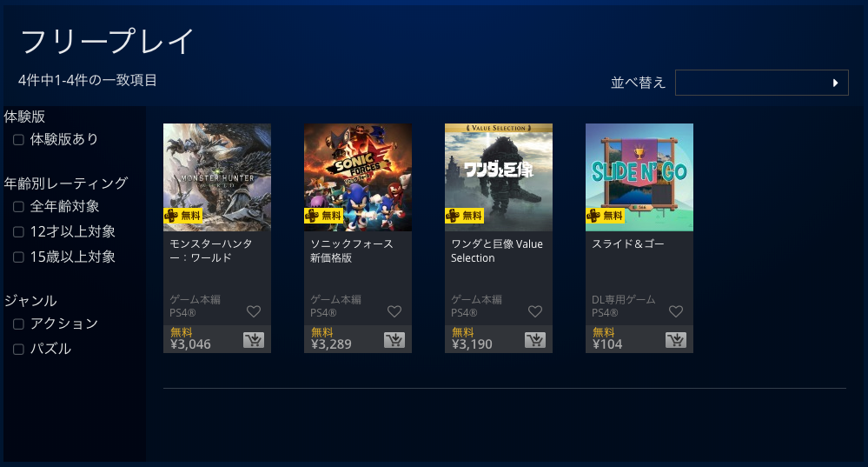The height and width of the screenshot is (467, 868).
Task: Wishlist スライド＆ゴー with heart icon
Action: [x=675, y=311]
